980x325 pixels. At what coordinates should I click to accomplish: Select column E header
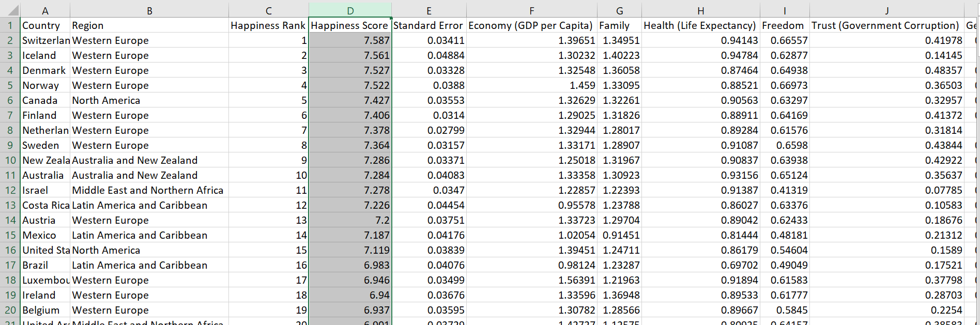pyautogui.click(x=429, y=10)
